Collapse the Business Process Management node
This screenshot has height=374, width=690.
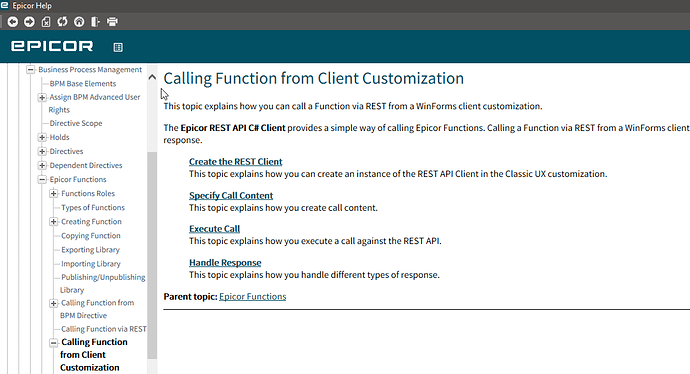point(30,70)
